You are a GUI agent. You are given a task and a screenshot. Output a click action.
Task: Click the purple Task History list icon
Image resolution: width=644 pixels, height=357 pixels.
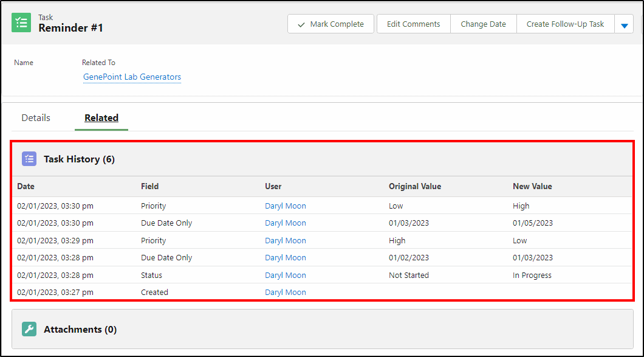click(29, 159)
